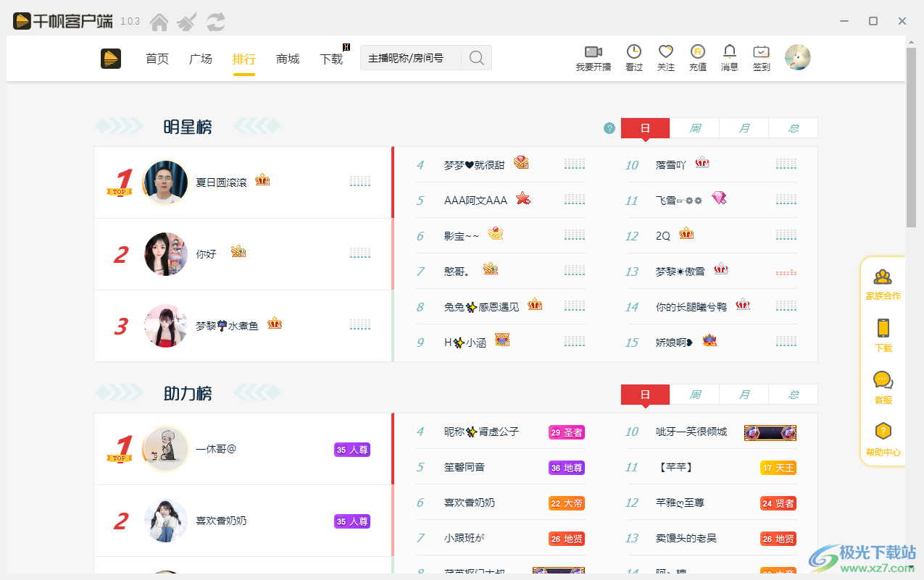Click the star badge next to AAA阿文AAA
This screenshot has height=580, width=924.
click(x=523, y=198)
